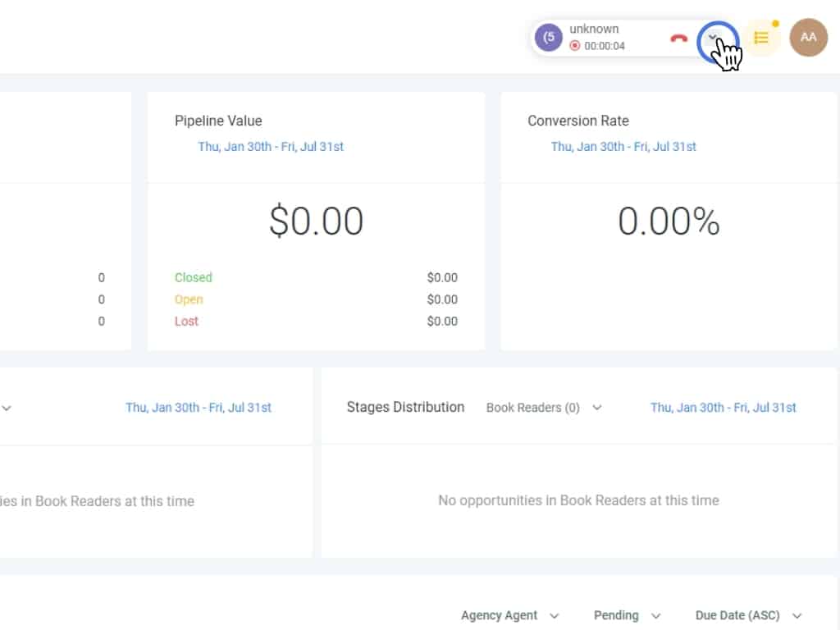Viewport: 840px width, 630px height.
Task: Click the orange Open label
Action: tap(189, 299)
